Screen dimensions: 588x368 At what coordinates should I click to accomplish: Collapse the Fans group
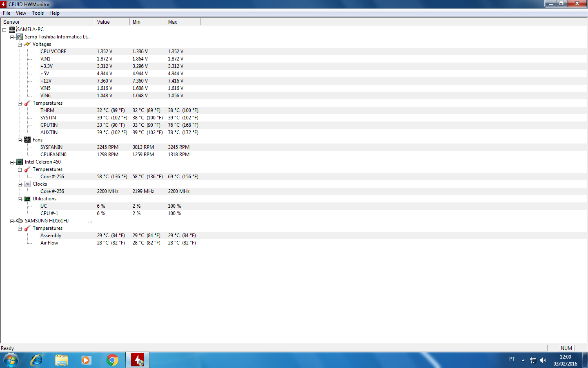tap(20, 140)
